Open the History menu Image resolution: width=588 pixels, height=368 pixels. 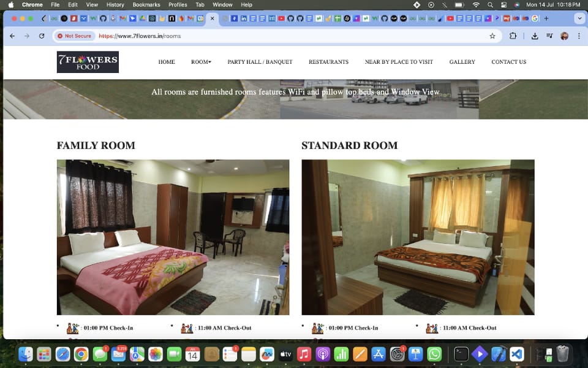115,5
